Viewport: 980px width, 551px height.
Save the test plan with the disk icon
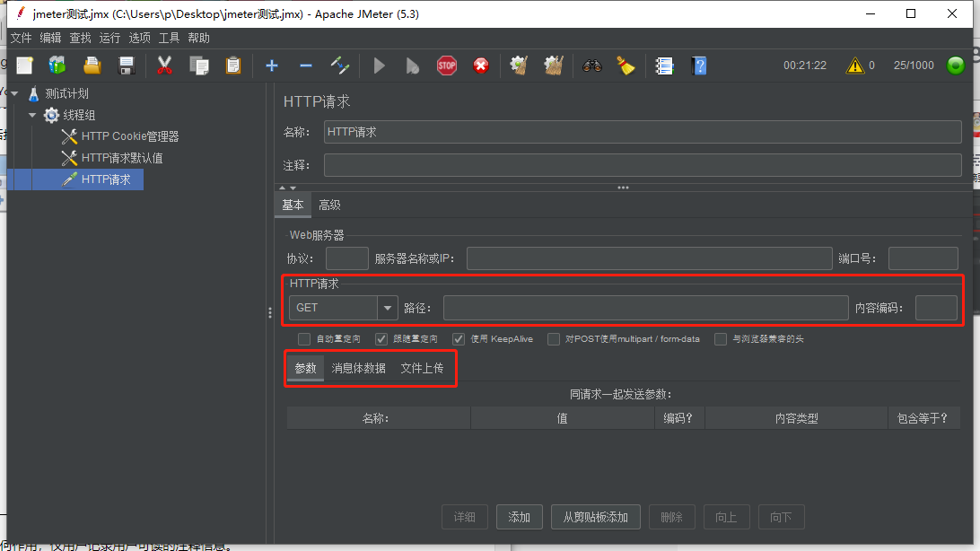point(127,66)
